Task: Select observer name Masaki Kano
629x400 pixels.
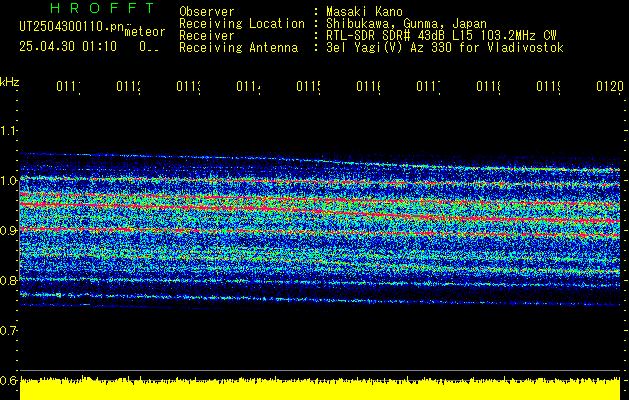Action: click(x=364, y=12)
